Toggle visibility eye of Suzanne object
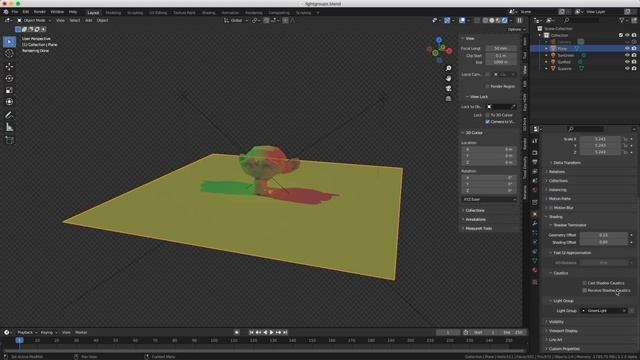 [x=627, y=69]
